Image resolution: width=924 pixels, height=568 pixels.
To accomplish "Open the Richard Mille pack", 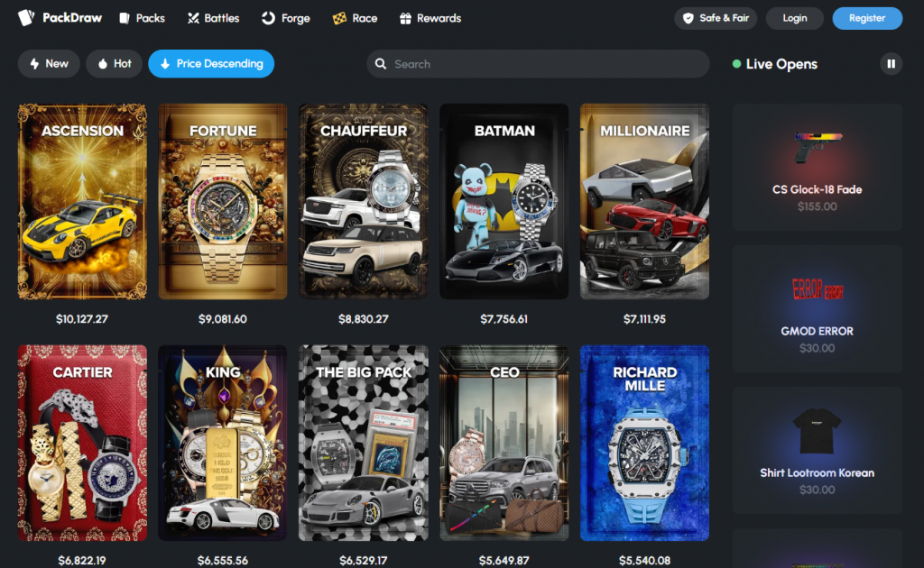I will [x=644, y=444].
